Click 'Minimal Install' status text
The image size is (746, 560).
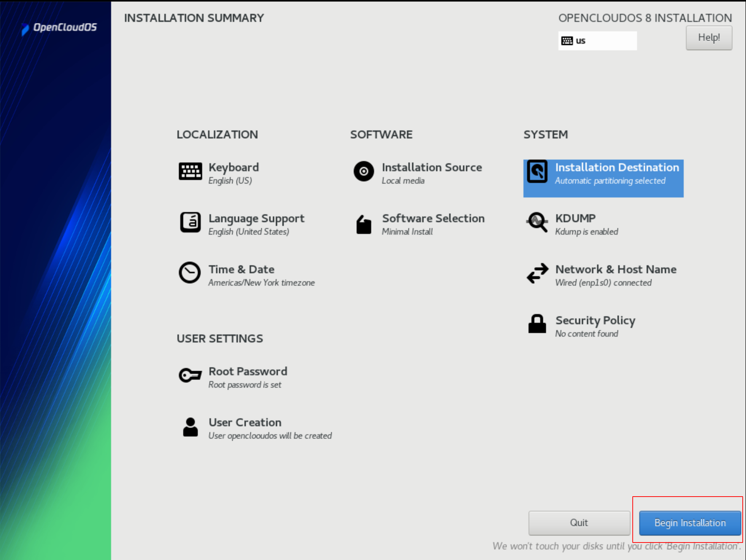[x=407, y=232]
